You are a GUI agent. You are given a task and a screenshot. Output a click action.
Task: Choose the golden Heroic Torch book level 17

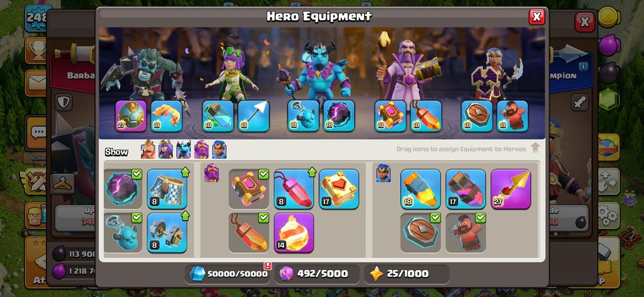(339, 189)
